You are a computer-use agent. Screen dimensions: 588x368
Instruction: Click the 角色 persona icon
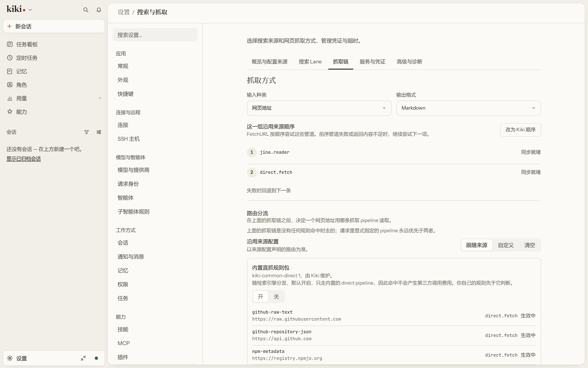(x=10, y=85)
